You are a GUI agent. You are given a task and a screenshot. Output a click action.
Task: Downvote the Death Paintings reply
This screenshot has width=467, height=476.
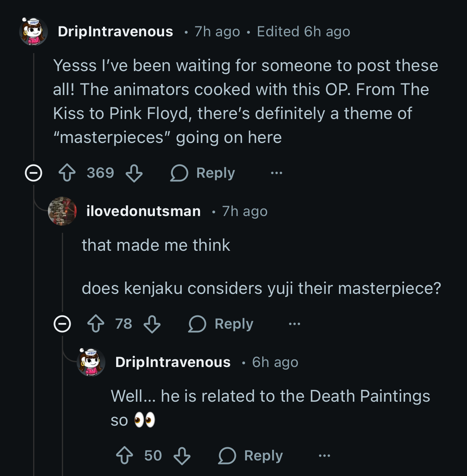182,456
